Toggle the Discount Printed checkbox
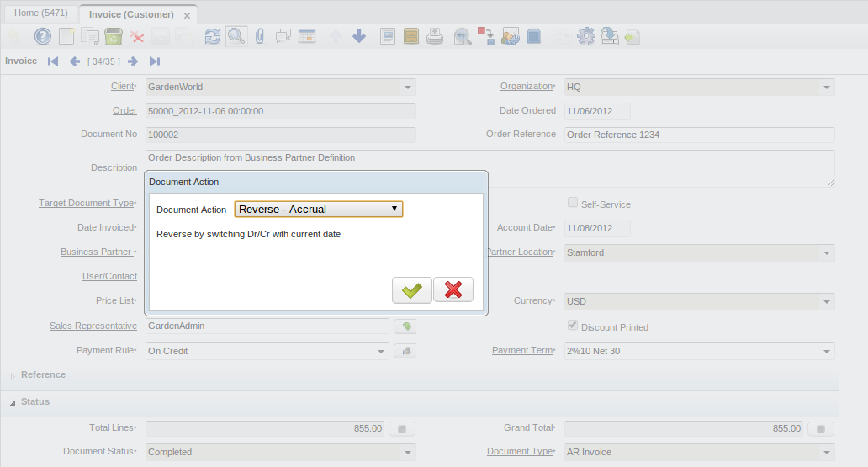 pyautogui.click(x=573, y=326)
